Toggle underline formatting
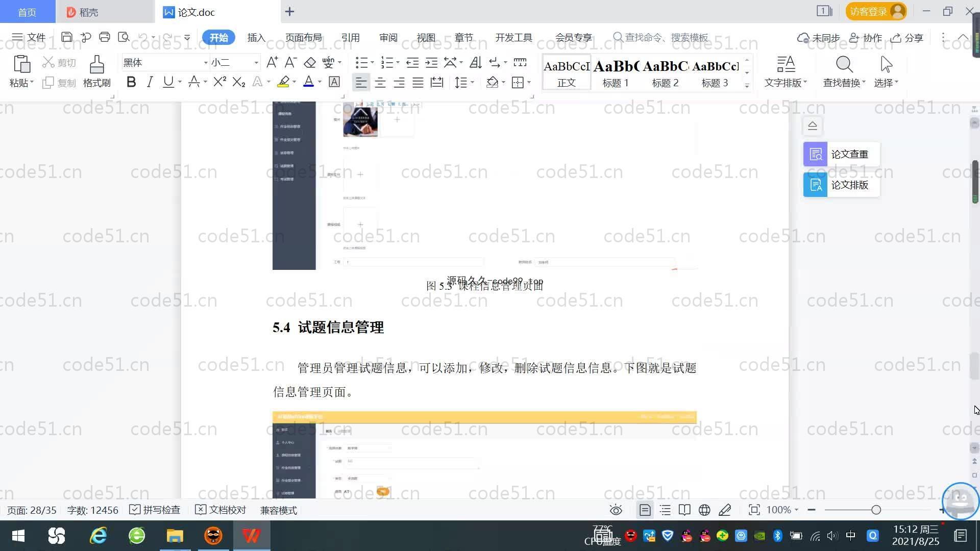 pos(168,82)
